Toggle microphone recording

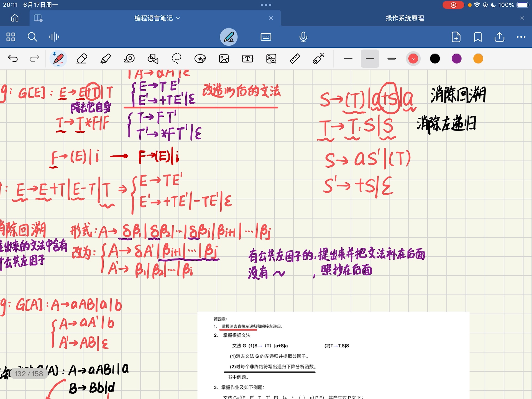[x=303, y=37]
